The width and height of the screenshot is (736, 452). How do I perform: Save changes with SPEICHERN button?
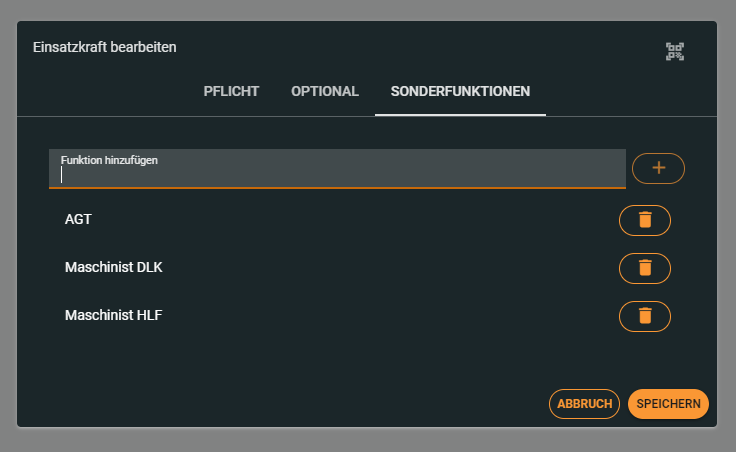(x=668, y=404)
